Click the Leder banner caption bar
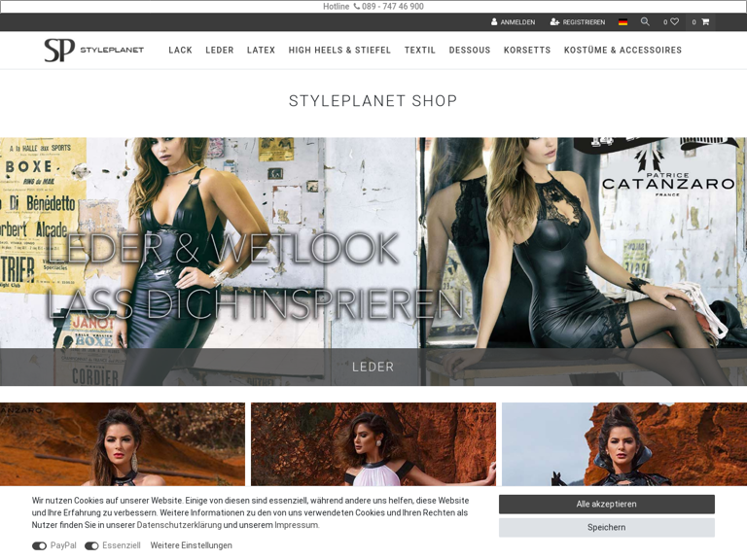 tap(373, 367)
